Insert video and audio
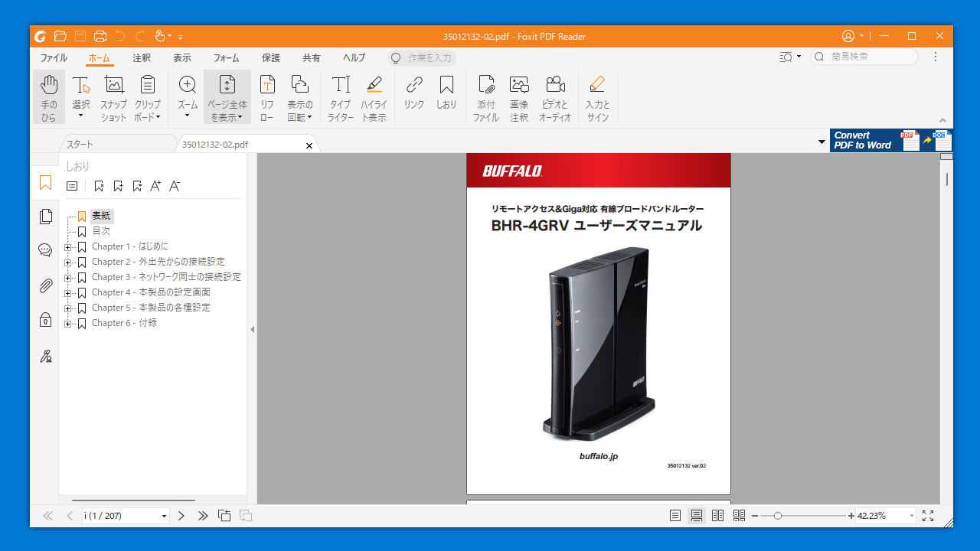The width and height of the screenshot is (980, 551). click(555, 98)
